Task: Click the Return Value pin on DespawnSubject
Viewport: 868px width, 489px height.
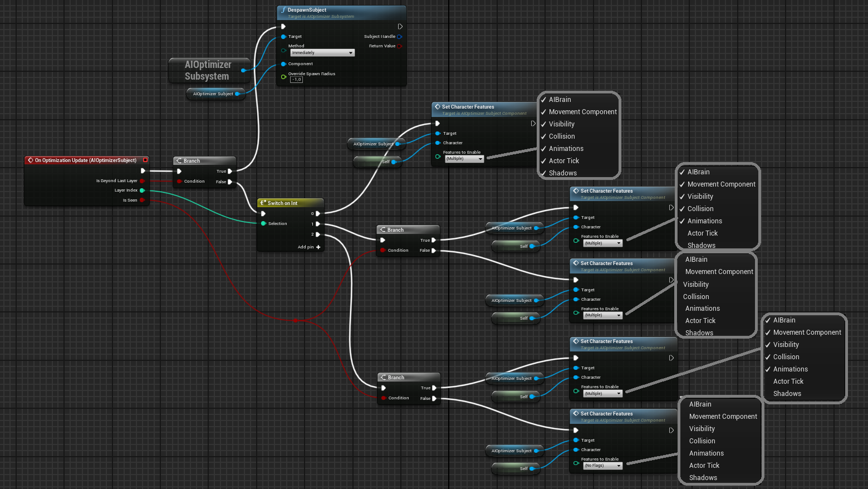Action: pyautogui.click(x=399, y=46)
